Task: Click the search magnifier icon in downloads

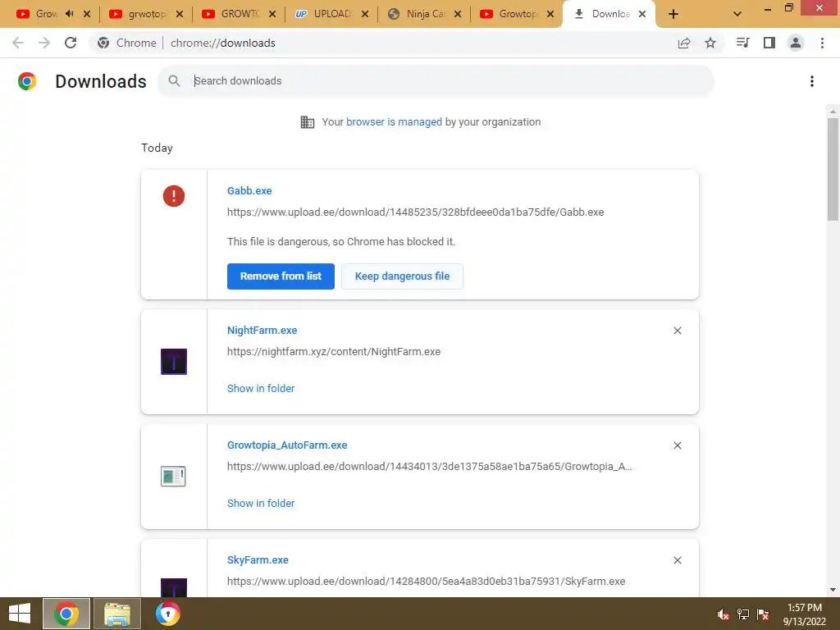Action: point(174,81)
